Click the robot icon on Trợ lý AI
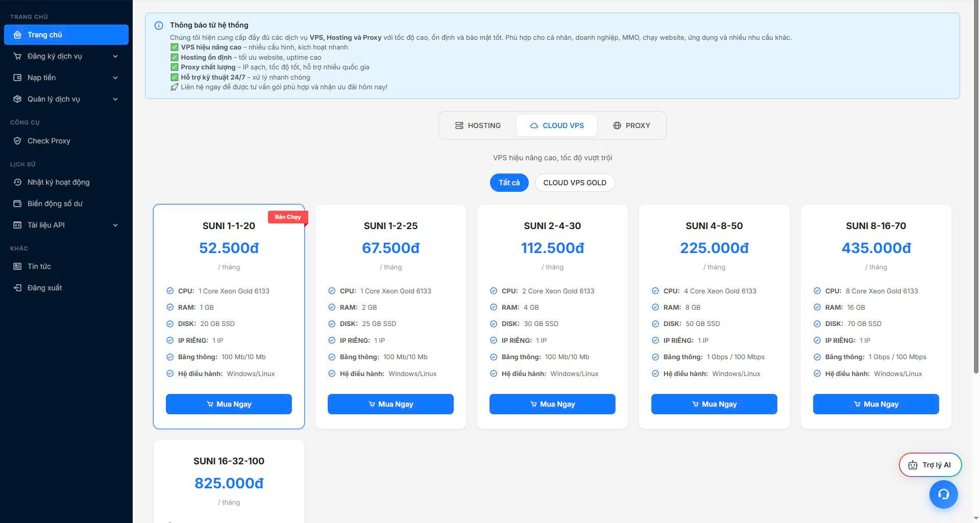Viewport: 980px width, 523px height. click(x=913, y=465)
